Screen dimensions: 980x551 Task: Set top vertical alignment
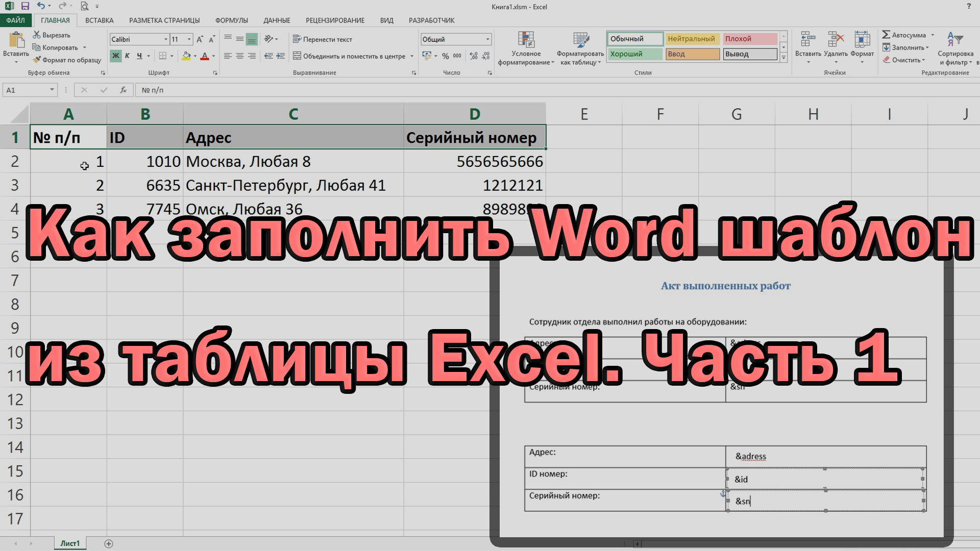point(228,39)
